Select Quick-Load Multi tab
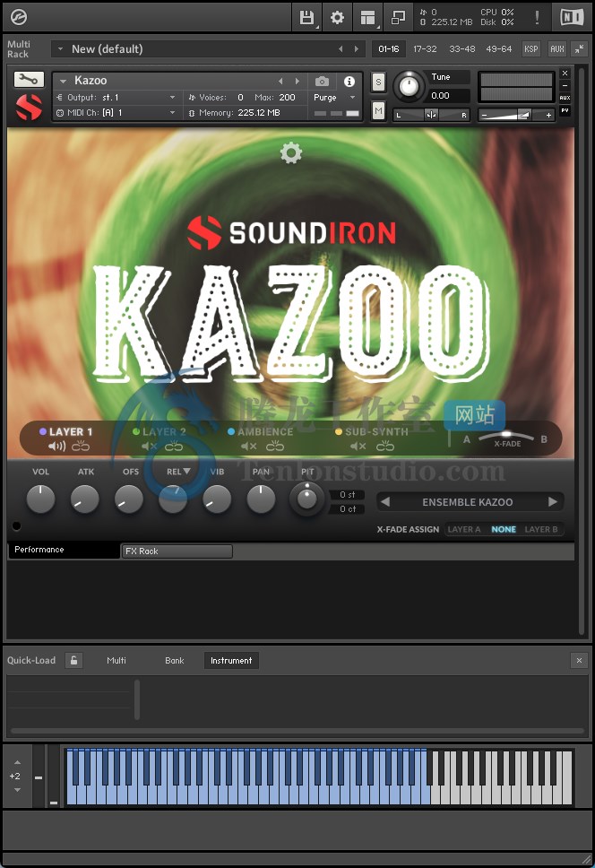 116,660
